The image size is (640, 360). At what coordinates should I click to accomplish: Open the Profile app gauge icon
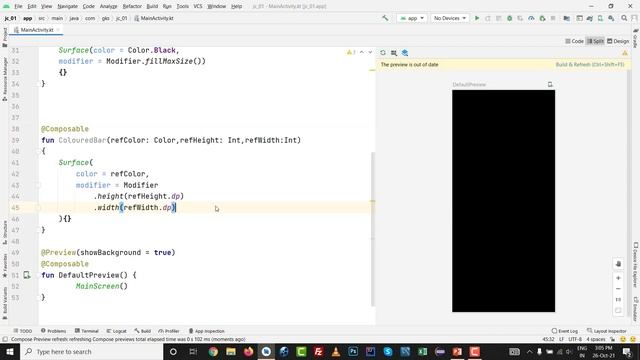531,18
